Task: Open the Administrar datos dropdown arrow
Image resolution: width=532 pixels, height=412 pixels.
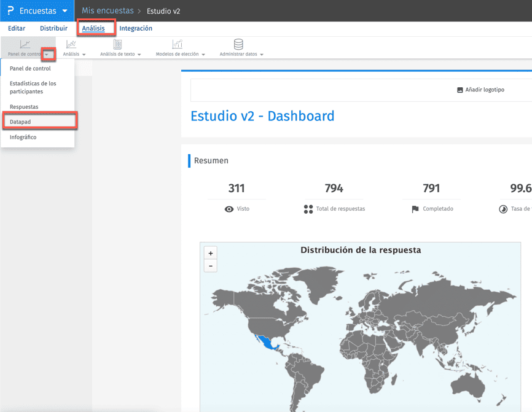Action: click(262, 55)
